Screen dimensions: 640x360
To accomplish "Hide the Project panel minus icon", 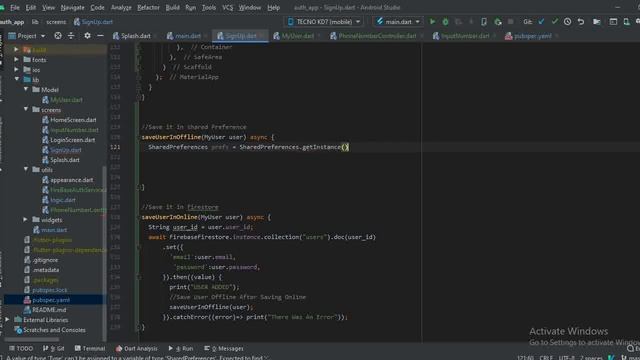I will [x=100, y=36].
